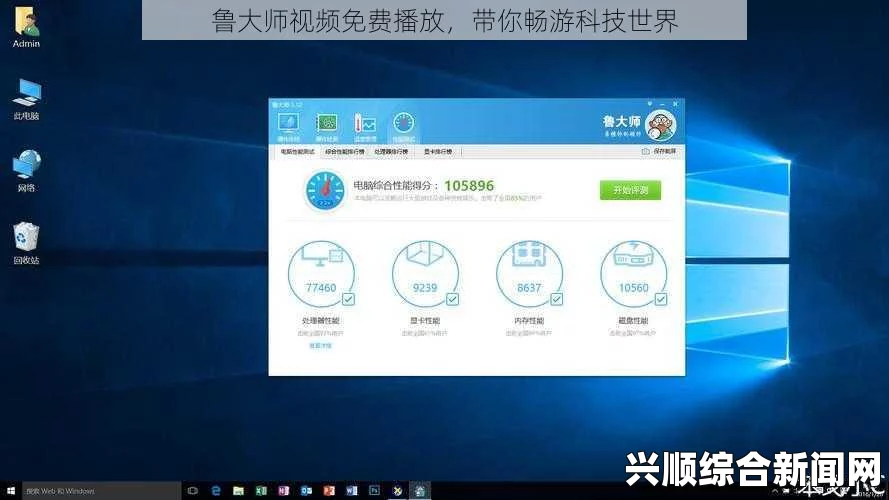Launch Edge from the taskbar
889x500 pixels.
pyautogui.click(x=216, y=491)
